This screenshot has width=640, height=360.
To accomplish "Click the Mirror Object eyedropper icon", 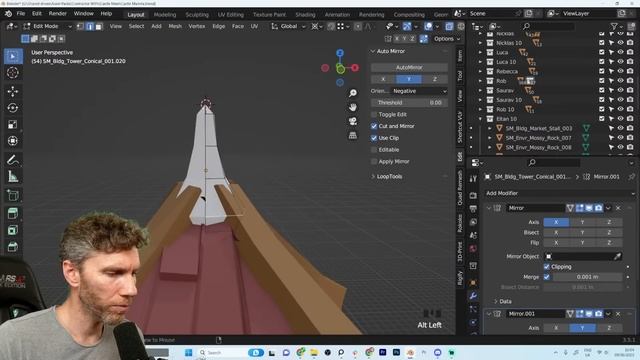I will [x=618, y=256].
